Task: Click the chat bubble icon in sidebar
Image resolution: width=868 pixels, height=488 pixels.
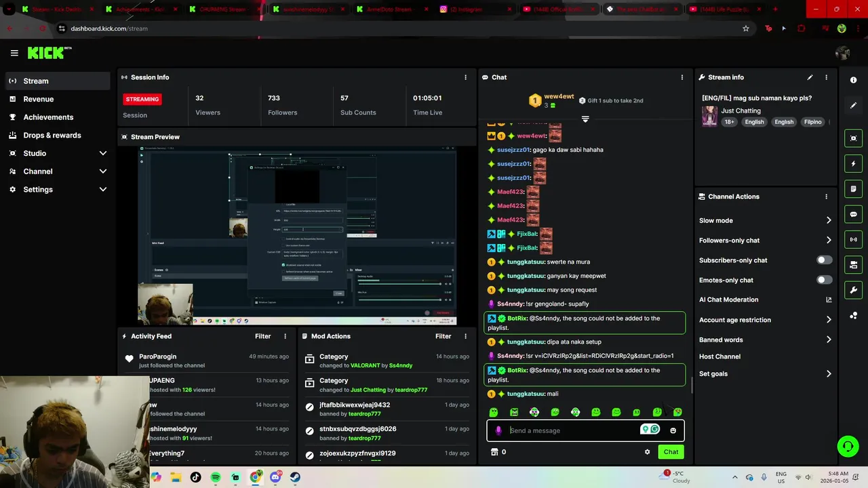Action: 853,214
